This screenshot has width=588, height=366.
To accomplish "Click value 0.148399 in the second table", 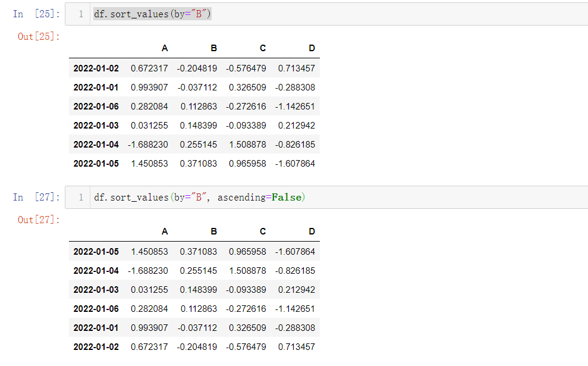I will tap(199, 290).
